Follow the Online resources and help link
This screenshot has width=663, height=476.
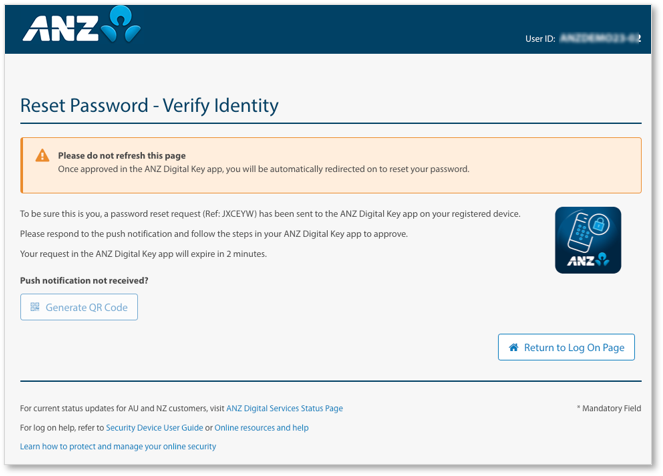click(261, 427)
